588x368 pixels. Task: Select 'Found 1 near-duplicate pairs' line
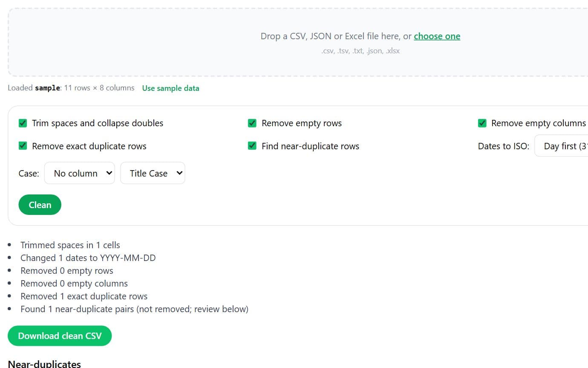coord(134,309)
